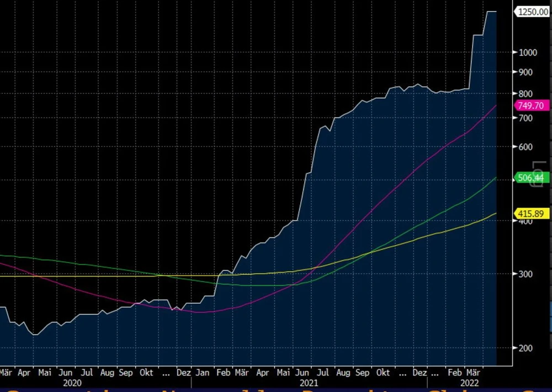This screenshot has width=552, height=392.
Task: Click the Mai label in 2020
Action: (45, 373)
